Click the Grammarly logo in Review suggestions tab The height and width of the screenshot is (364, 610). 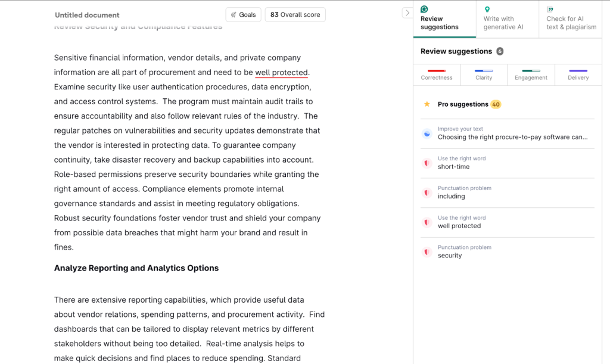(x=424, y=10)
